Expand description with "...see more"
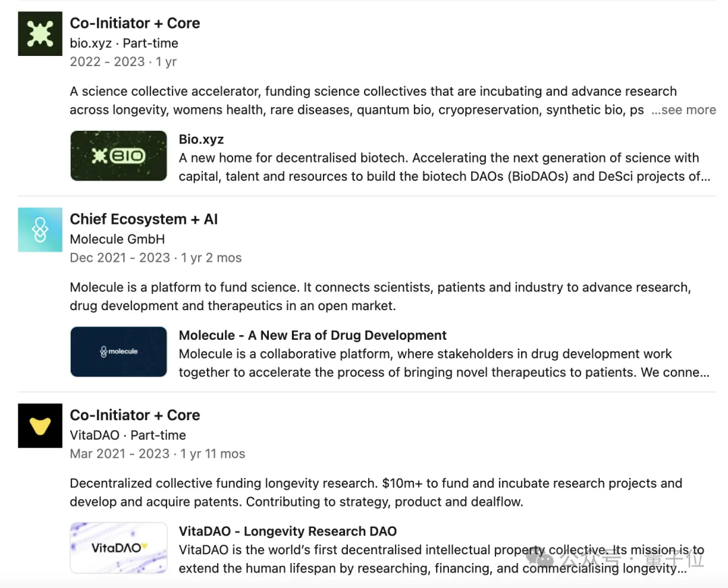 684,110
